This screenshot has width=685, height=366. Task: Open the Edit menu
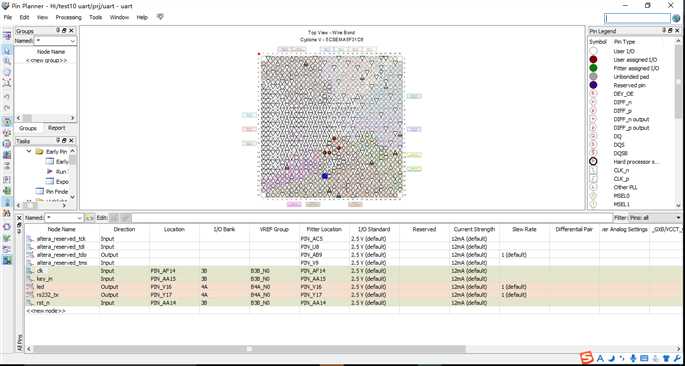pos(24,17)
